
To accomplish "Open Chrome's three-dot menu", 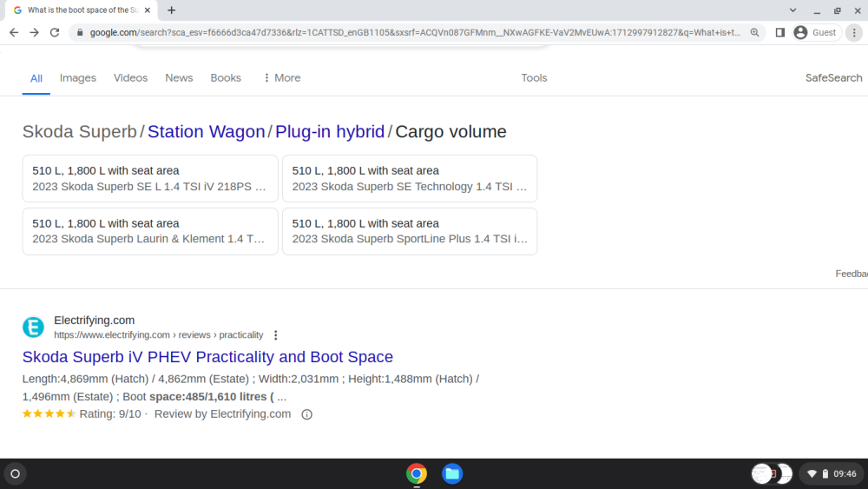I will pyautogui.click(x=854, y=33).
